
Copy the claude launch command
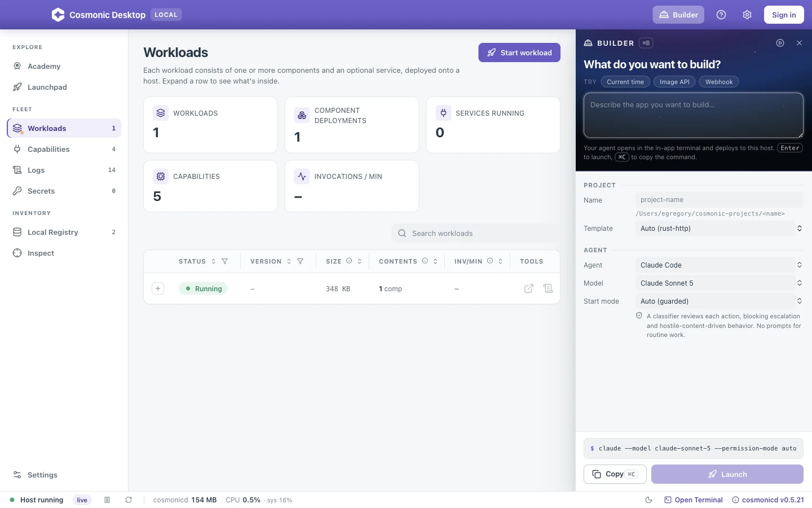pyautogui.click(x=615, y=474)
